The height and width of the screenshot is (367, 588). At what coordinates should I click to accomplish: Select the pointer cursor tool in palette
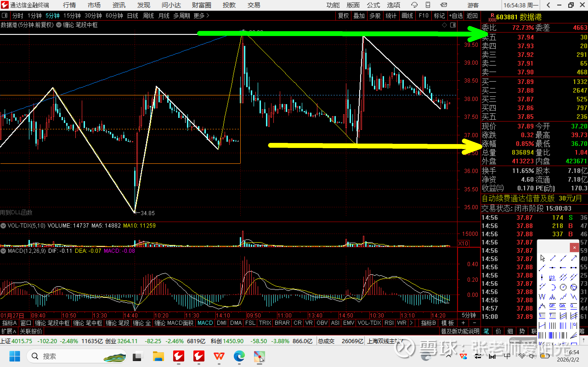(x=542, y=258)
